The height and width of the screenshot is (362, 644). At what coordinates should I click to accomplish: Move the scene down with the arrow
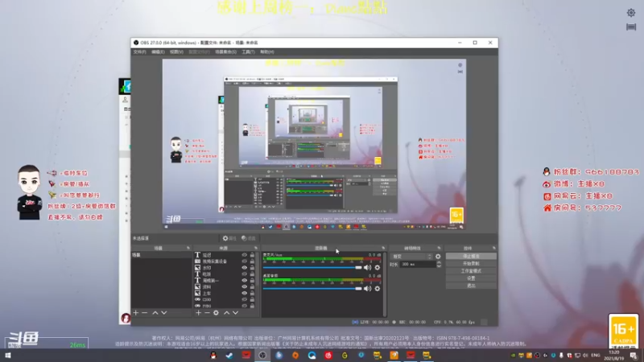pyautogui.click(x=164, y=313)
